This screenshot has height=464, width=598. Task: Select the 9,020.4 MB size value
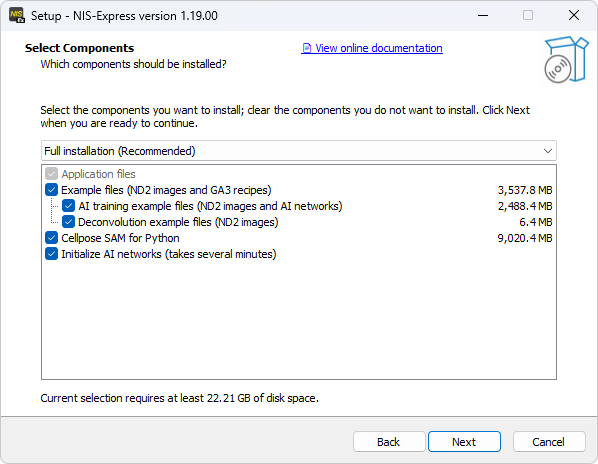tap(525, 238)
